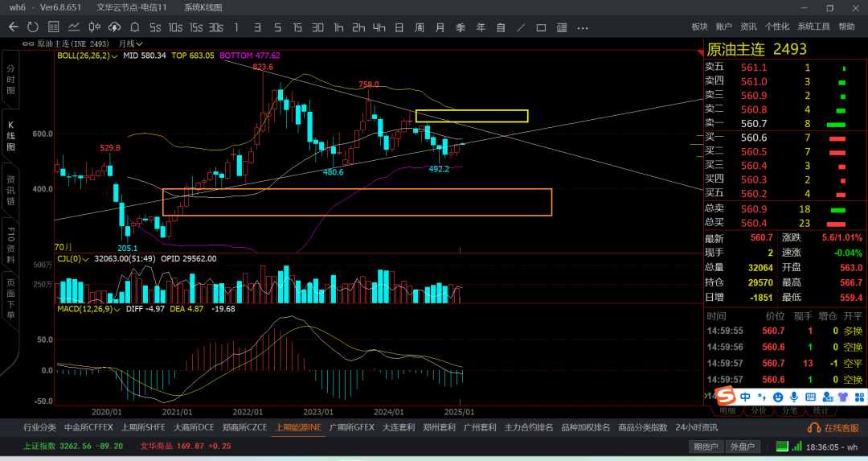Open the Sogou skin shirt icon
868x461 pixels.
843,397
